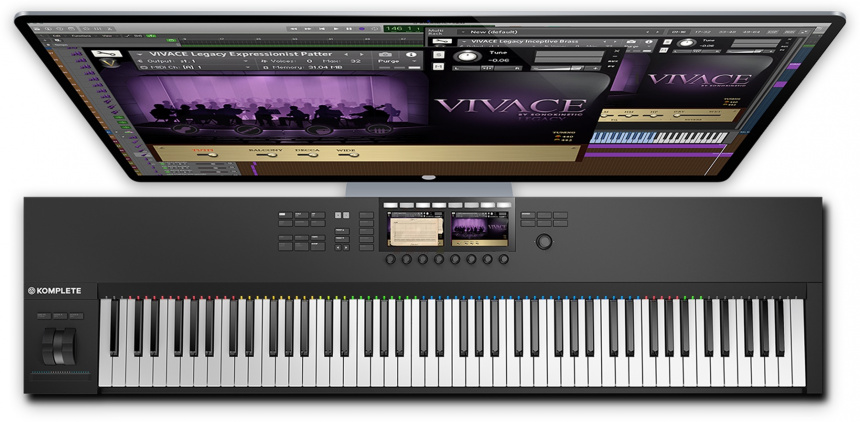Mute the Inceptive Brass instrument with M

point(664,50)
